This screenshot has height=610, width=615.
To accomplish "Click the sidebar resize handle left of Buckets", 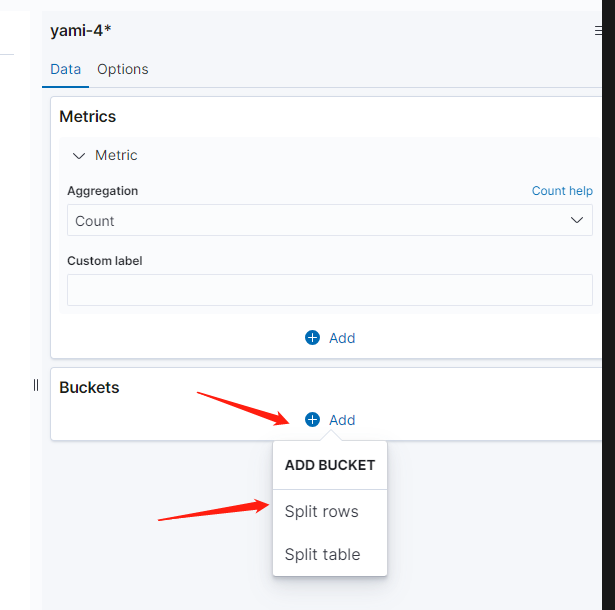I will click(36, 385).
